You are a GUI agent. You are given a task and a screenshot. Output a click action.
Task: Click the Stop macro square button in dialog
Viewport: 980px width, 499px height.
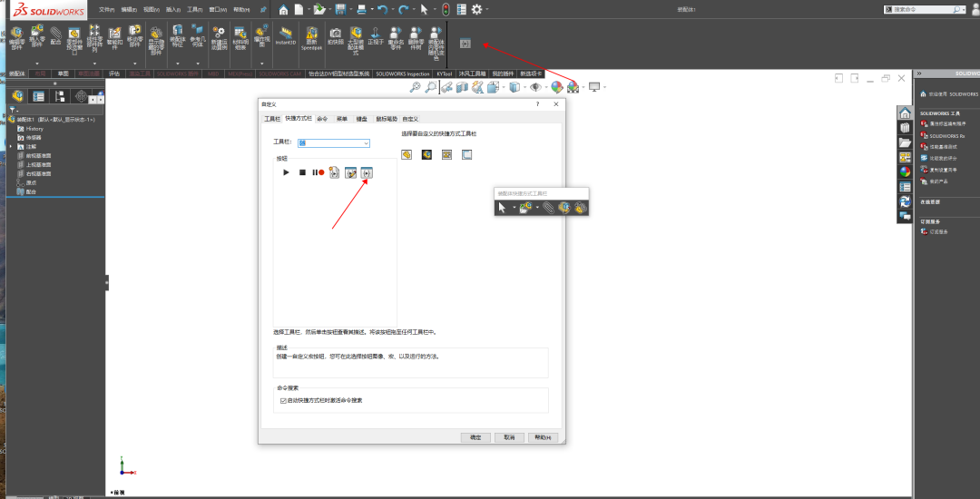tap(302, 172)
